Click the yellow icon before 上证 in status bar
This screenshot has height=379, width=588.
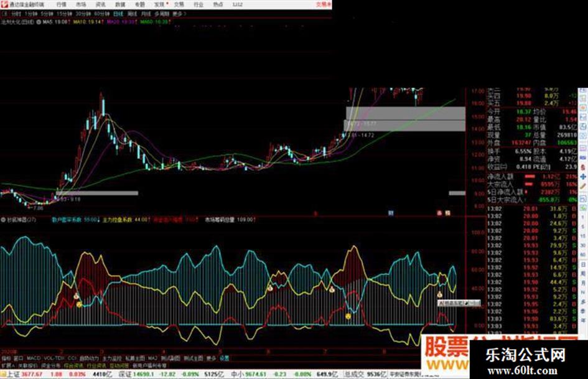tap(3, 374)
